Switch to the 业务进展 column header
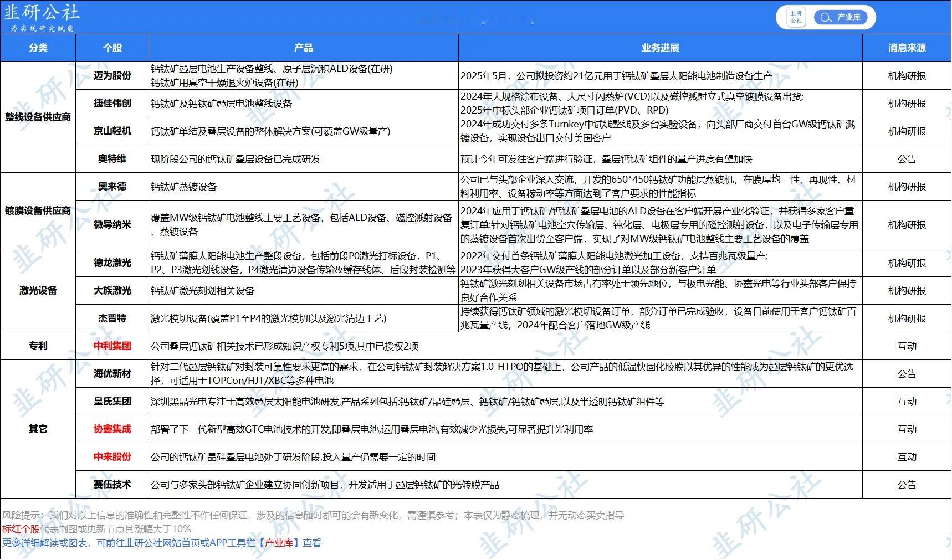 (660, 48)
